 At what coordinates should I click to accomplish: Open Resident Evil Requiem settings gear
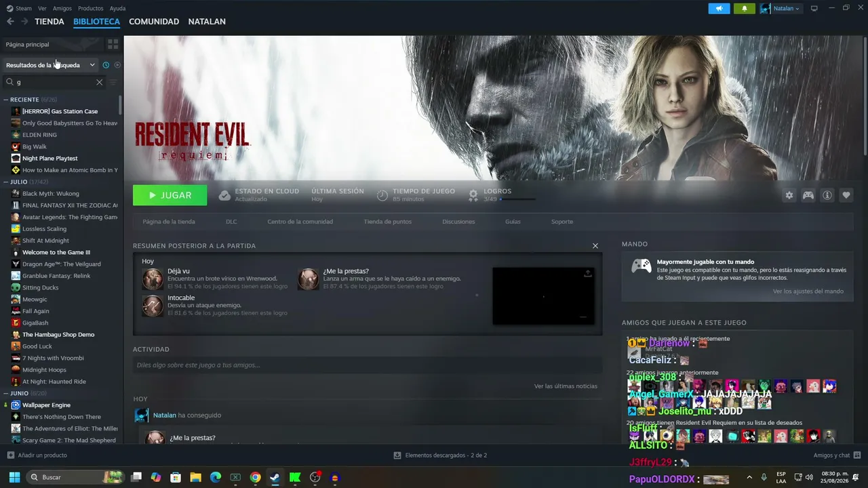[x=789, y=195]
